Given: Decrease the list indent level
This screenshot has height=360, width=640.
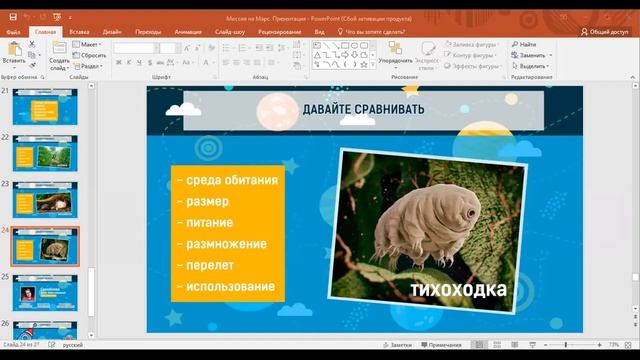Looking at the screenshot, I should coord(259,48).
